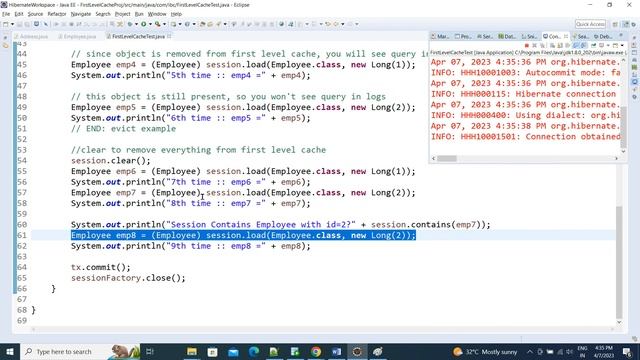Open the External Tools dropdown arrow

(x=164, y=24)
